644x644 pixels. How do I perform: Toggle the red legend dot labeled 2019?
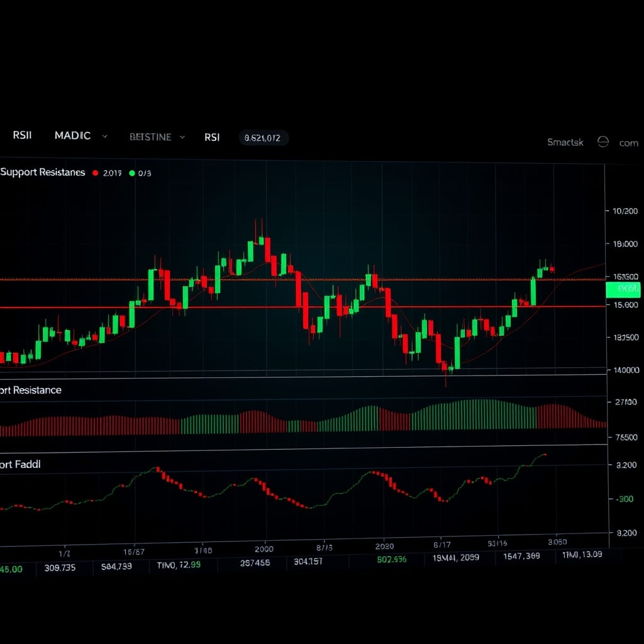point(96,173)
